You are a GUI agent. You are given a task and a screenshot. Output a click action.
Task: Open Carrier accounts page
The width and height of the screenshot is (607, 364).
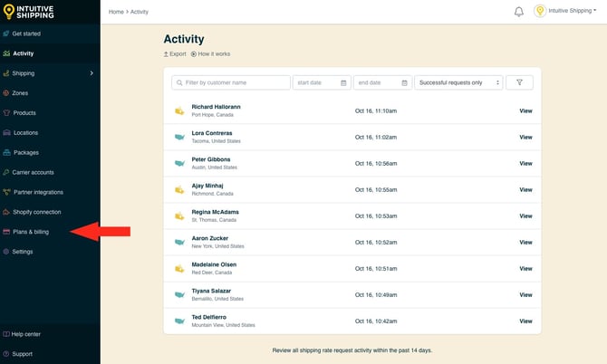[33, 172]
